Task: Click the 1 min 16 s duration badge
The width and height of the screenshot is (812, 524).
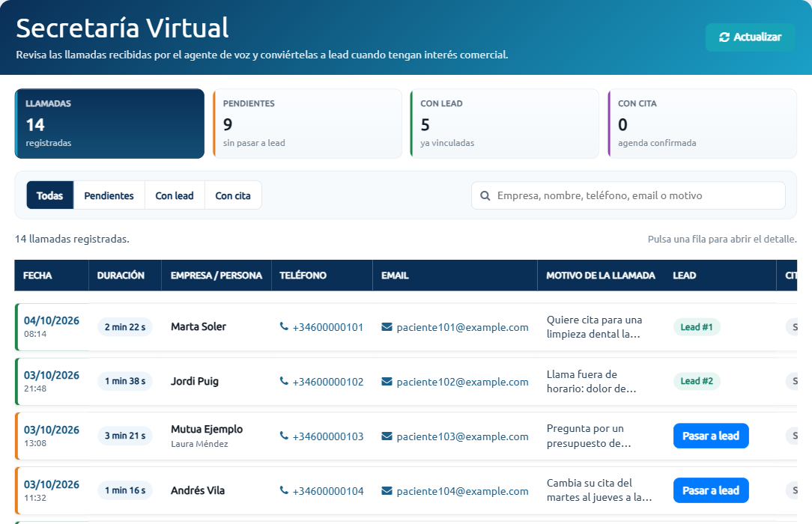Action: coord(125,490)
